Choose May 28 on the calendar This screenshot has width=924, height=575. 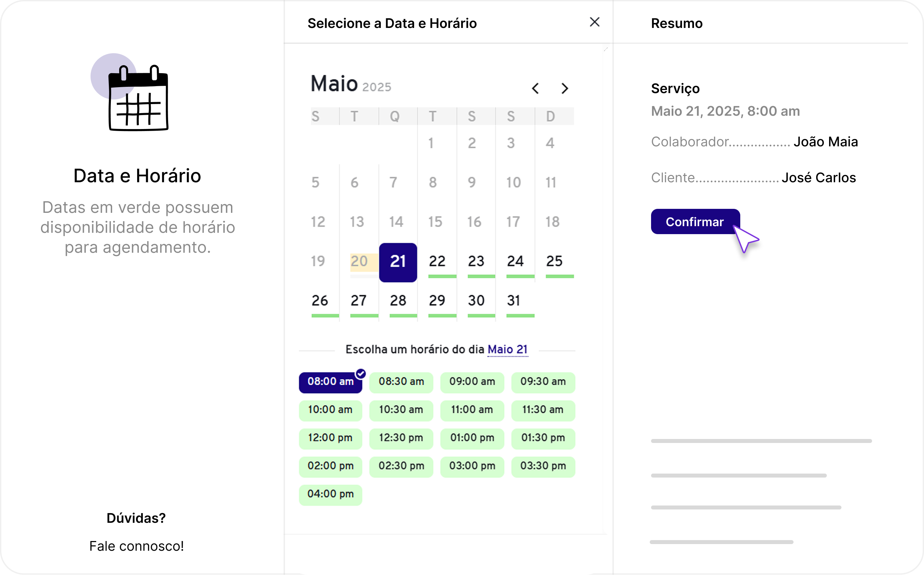pyautogui.click(x=398, y=301)
